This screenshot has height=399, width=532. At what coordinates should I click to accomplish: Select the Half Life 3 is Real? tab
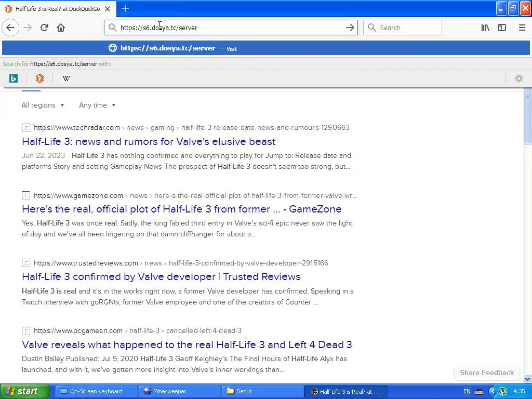click(58, 9)
